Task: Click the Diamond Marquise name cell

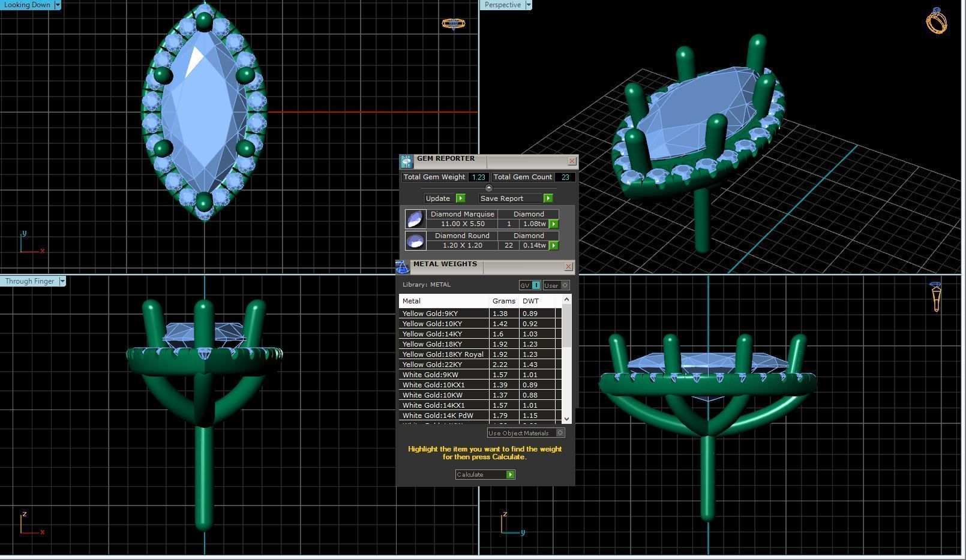Action: pos(463,214)
